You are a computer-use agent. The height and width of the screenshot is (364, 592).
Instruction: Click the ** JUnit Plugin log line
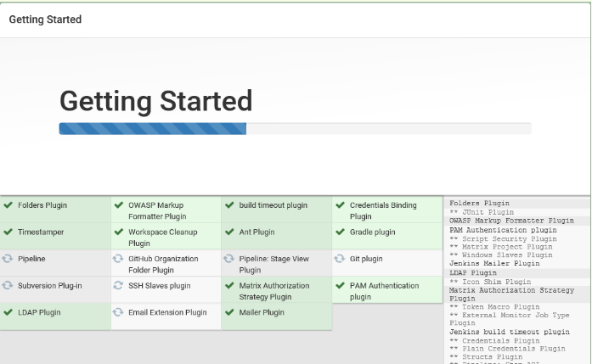482,212
